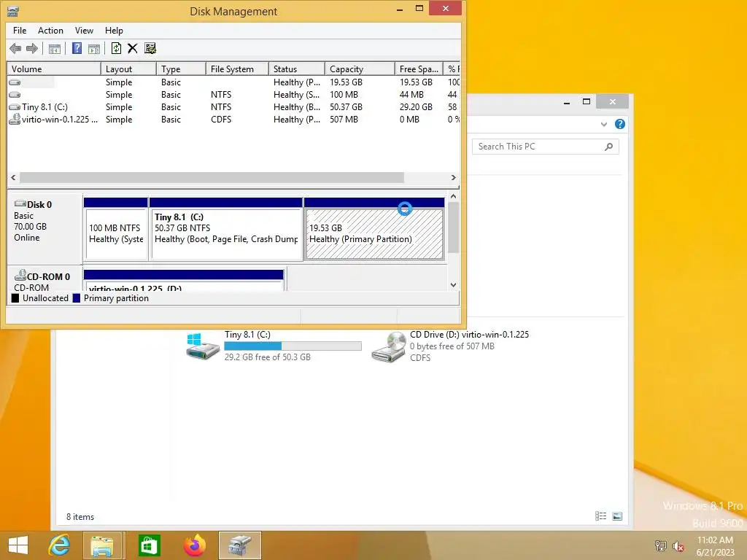Viewport: 747px width, 560px height.
Task: Click the muted volume tray icon
Action: [678, 546]
